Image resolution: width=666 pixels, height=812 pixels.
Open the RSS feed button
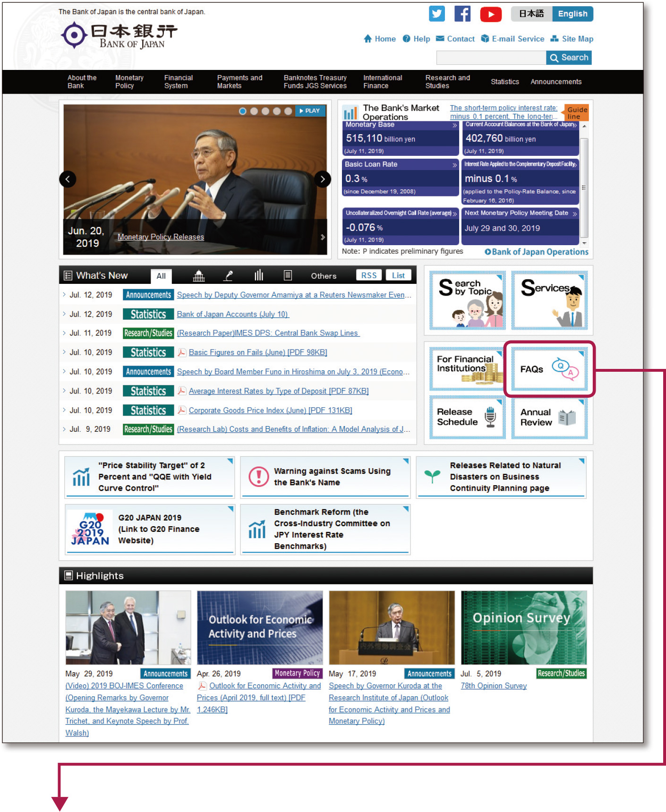(x=369, y=275)
